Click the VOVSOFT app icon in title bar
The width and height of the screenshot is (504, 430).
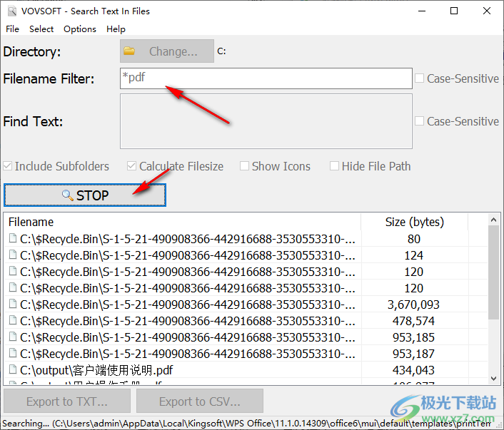(12, 11)
